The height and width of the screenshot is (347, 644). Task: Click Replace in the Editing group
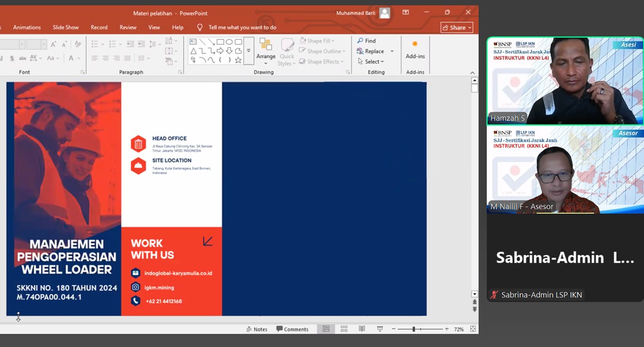point(371,51)
